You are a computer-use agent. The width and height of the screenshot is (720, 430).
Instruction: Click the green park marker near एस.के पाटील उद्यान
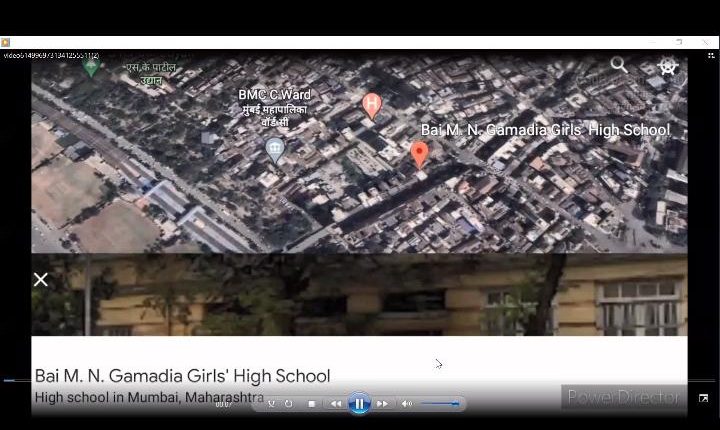(x=91, y=67)
